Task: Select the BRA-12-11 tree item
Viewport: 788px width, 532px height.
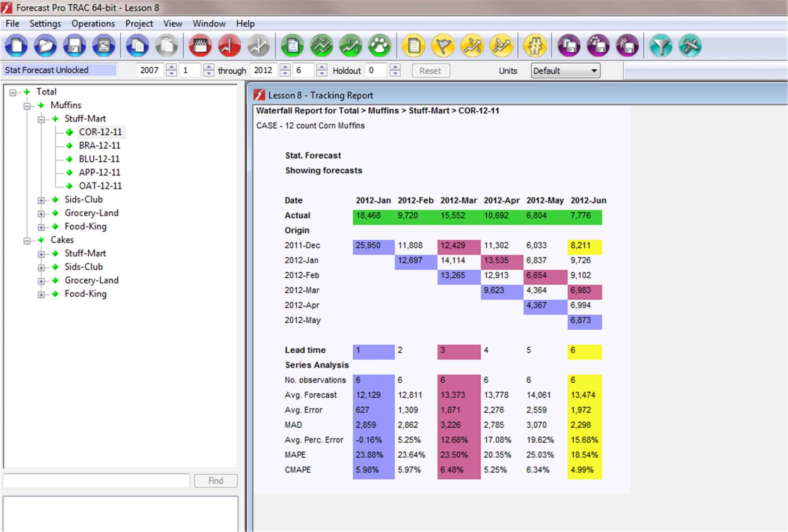Action: (x=100, y=145)
